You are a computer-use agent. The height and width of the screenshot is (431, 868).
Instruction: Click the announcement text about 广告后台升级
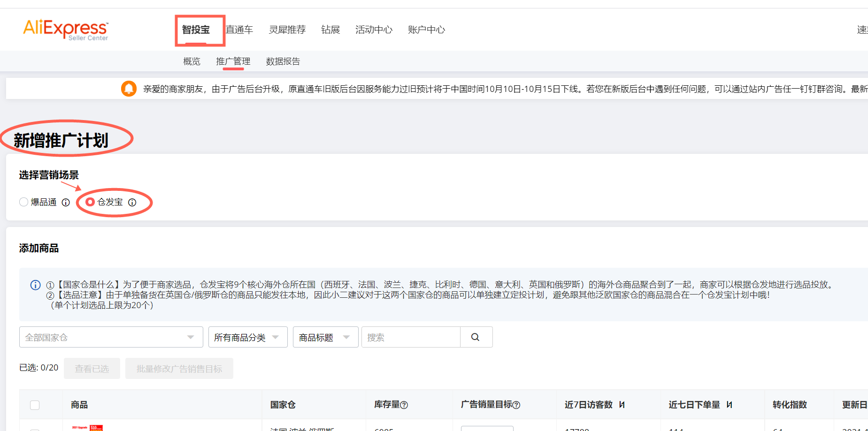pos(505,89)
